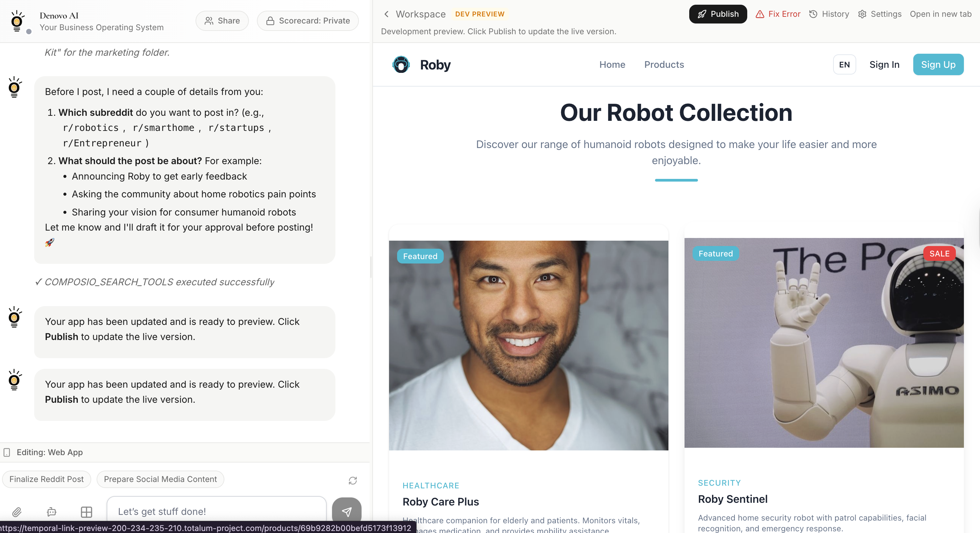Click the robot agent icon

51,512
